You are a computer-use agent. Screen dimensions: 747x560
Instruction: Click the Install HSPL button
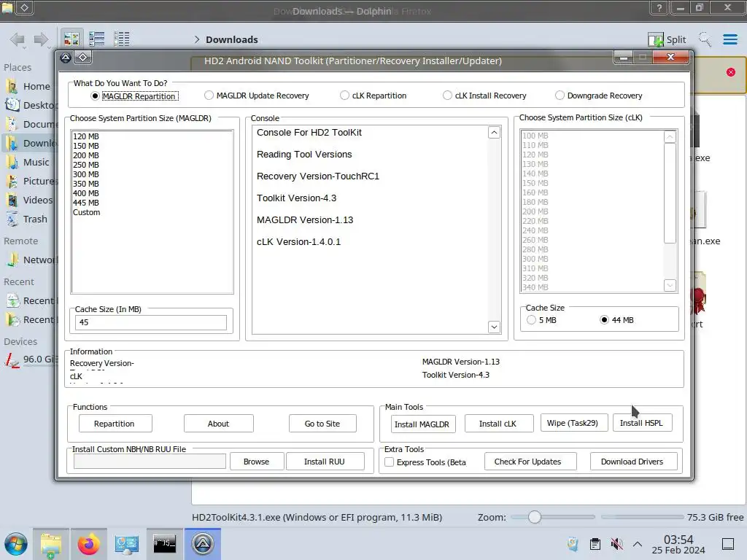[x=642, y=423]
